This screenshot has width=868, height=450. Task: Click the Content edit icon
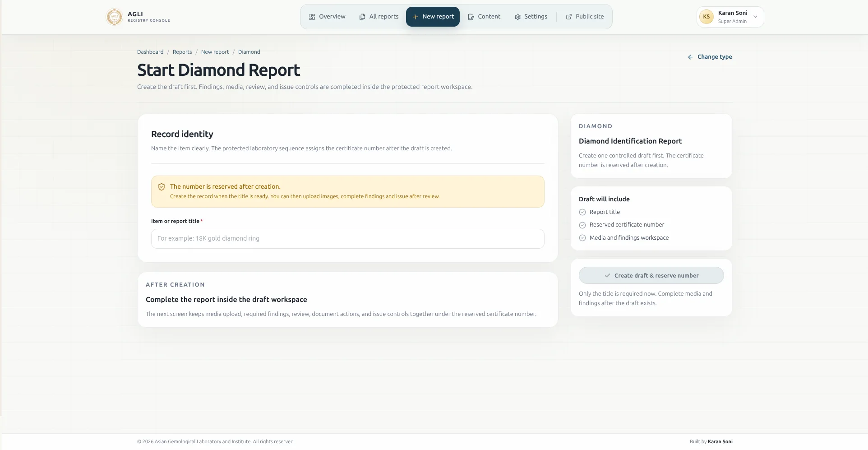coord(471,17)
